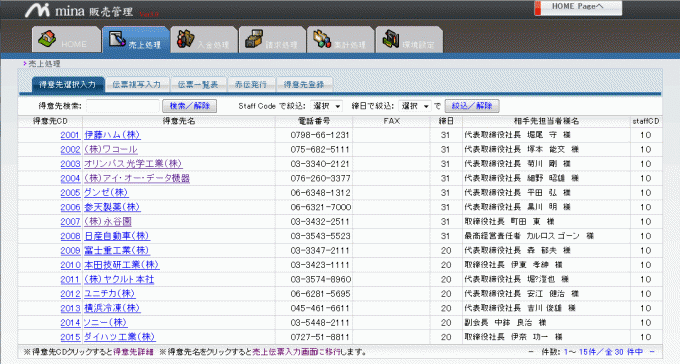Click the 1~15件/全30件中 record count text
The height and width of the screenshot is (364, 680).
click(603, 352)
